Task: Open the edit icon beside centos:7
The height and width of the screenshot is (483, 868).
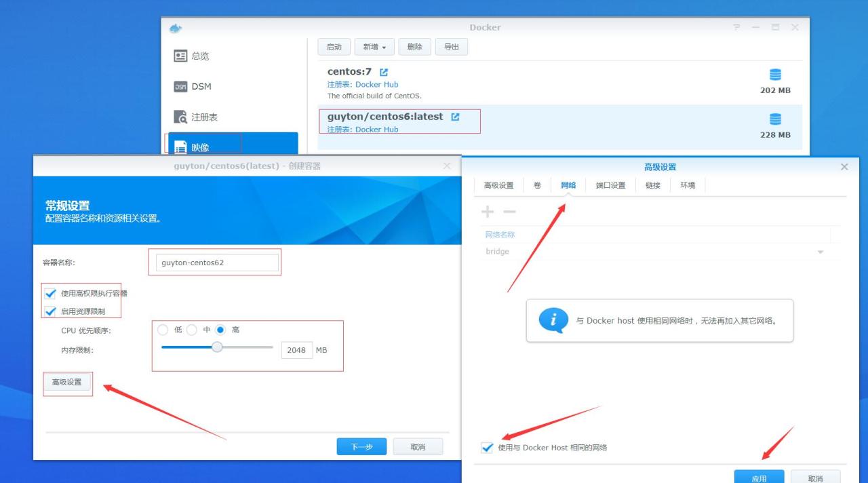Action: coord(384,71)
